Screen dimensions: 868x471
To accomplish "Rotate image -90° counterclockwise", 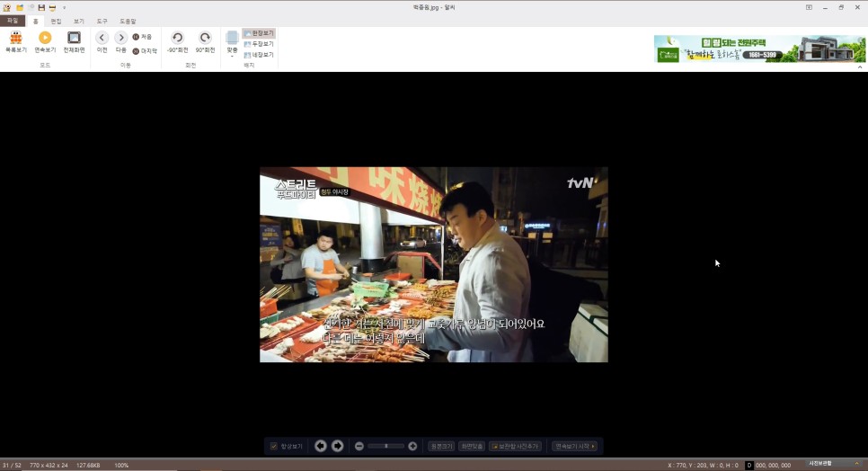I will [x=178, y=42].
